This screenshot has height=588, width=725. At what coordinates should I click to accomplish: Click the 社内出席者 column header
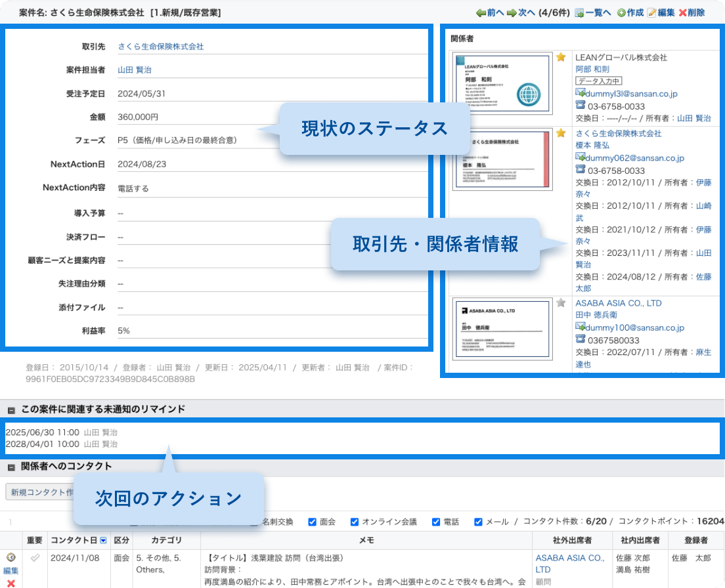pos(640,541)
